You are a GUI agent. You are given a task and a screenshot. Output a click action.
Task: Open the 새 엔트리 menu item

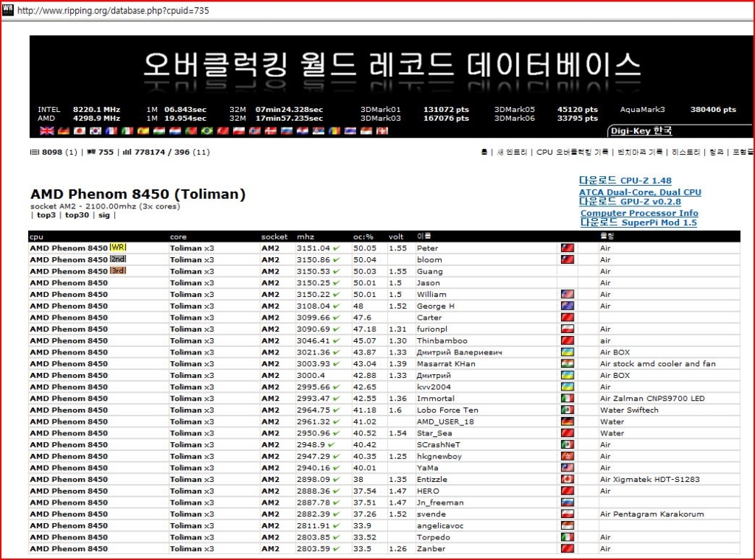tap(512, 152)
